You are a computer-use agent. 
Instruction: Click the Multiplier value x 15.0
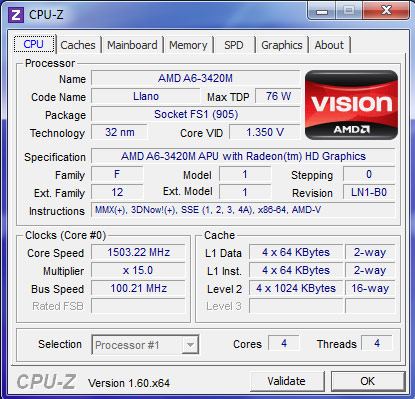coord(138,270)
